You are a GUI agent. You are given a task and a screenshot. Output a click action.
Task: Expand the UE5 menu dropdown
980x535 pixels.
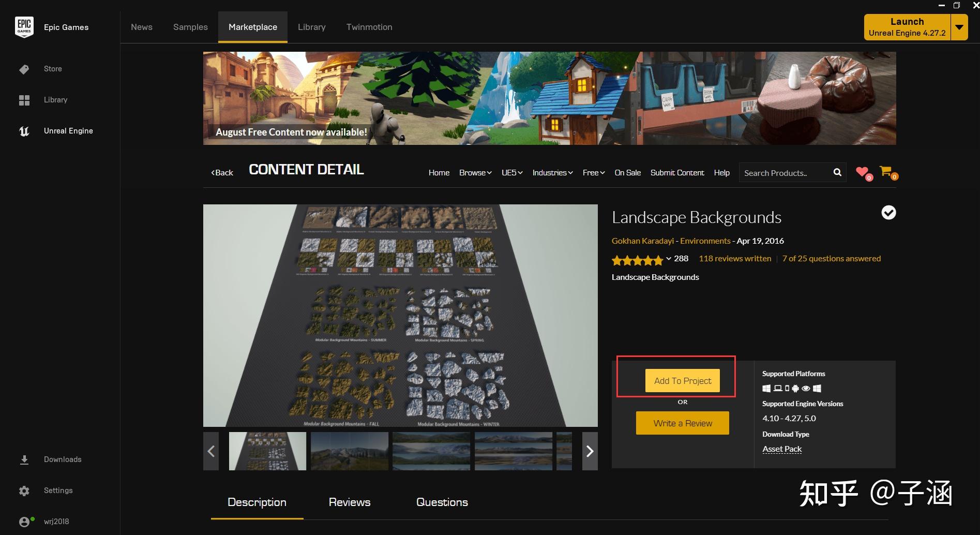(512, 173)
